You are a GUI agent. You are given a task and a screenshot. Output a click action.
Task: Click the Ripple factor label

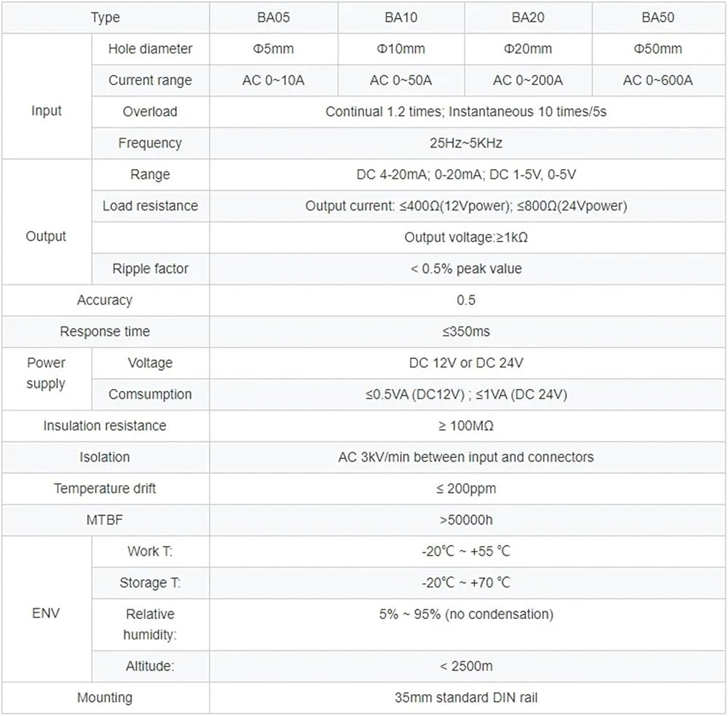point(150,269)
